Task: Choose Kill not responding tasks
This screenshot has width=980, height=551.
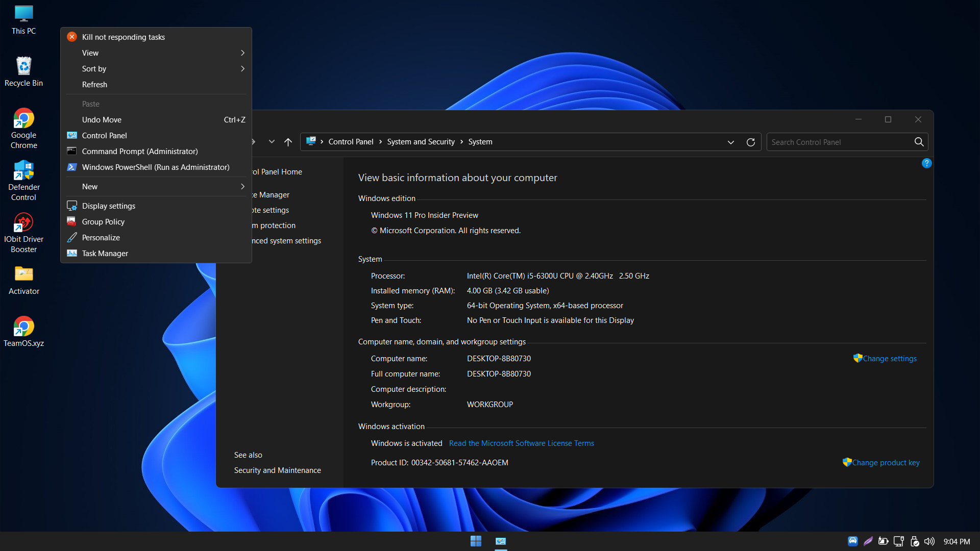Action: pyautogui.click(x=124, y=37)
